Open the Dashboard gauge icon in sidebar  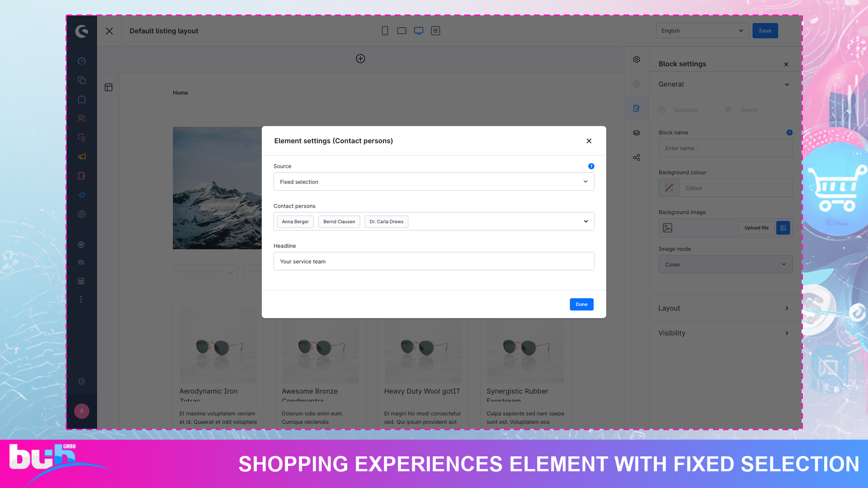pyautogui.click(x=82, y=61)
